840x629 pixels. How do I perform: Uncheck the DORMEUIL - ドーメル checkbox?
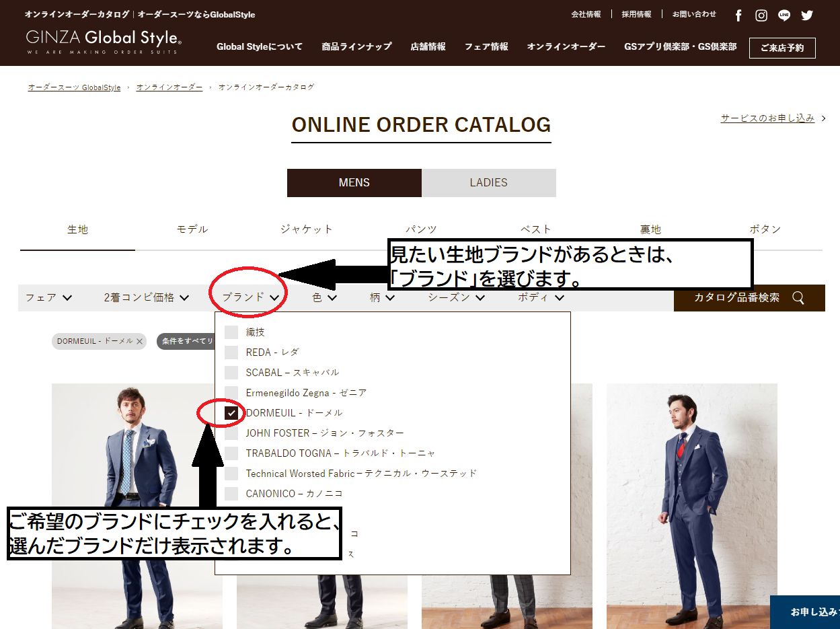click(231, 413)
